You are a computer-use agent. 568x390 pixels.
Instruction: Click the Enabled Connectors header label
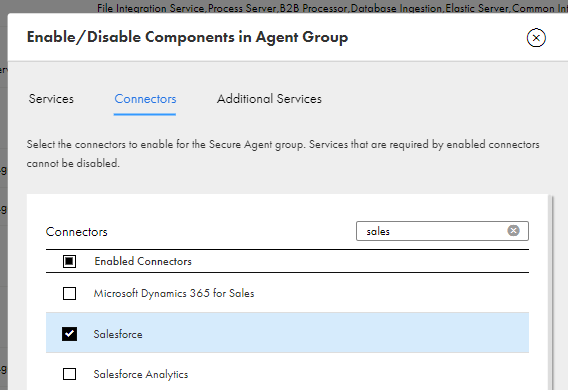point(143,261)
